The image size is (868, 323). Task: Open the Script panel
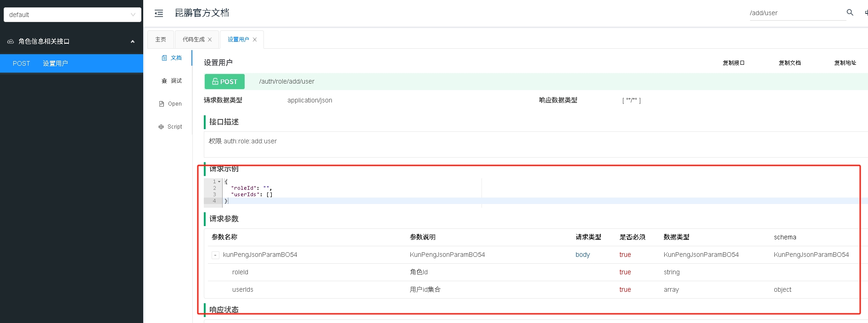pyautogui.click(x=170, y=127)
